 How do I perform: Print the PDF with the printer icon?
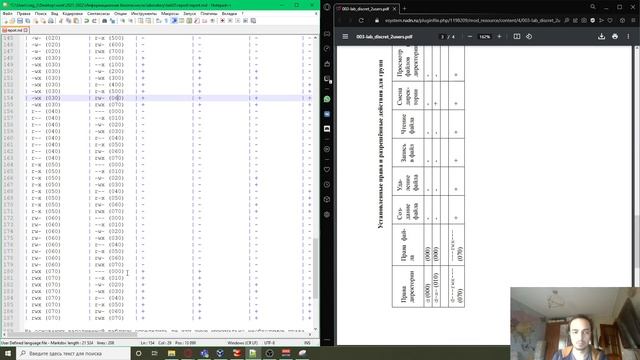(615, 36)
